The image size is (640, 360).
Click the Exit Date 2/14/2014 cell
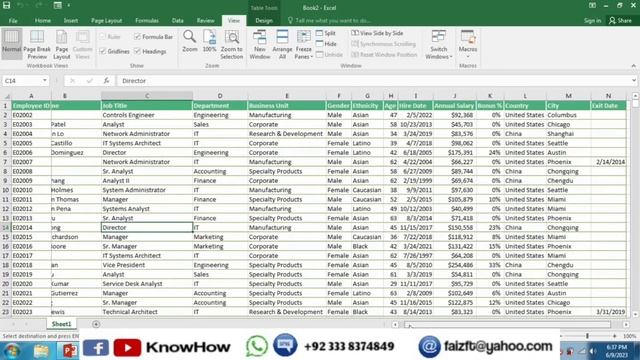[608, 162]
